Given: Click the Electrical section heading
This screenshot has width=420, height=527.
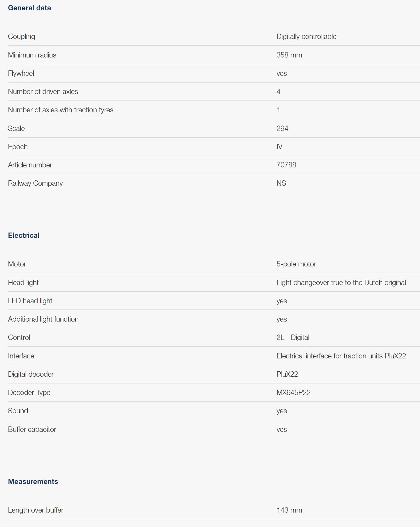Looking at the screenshot, I should tap(24, 235).
